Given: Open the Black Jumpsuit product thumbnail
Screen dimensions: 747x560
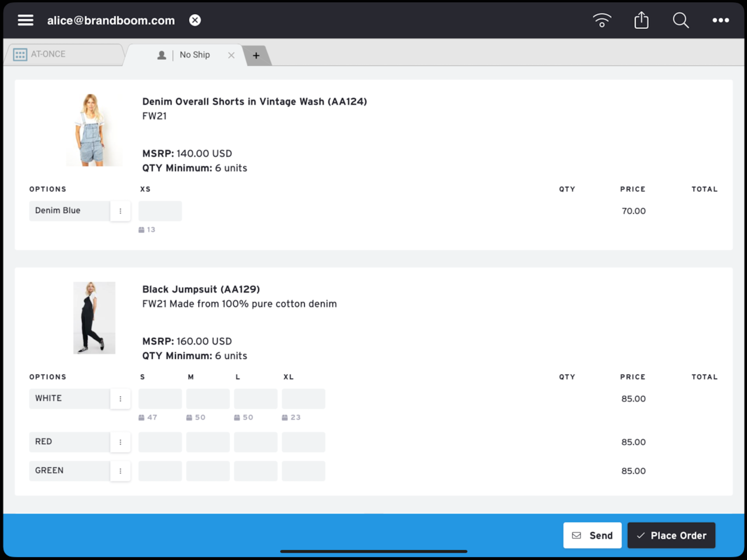Looking at the screenshot, I should point(94,318).
